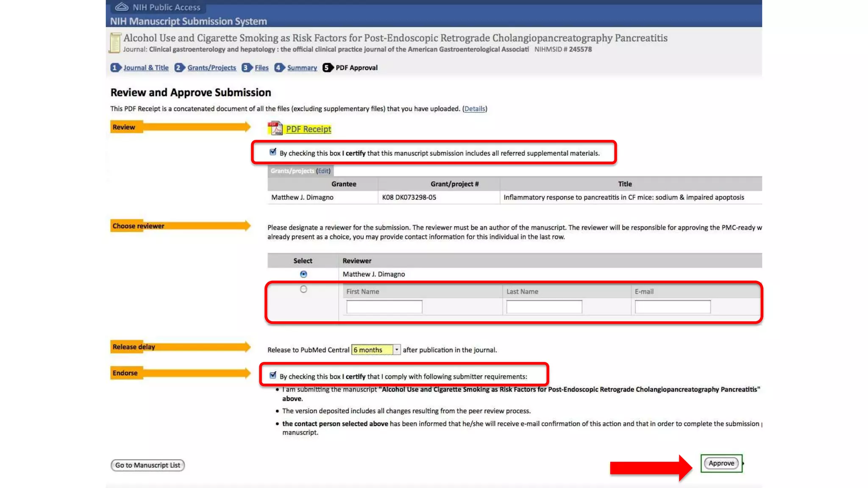
Task: Click the step 3 numbered arrow icon
Action: [x=246, y=68]
